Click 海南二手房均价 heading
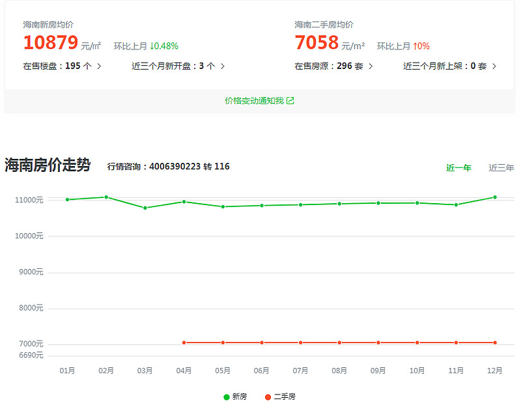This screenshot has height=420, width=521. (324, 25)
